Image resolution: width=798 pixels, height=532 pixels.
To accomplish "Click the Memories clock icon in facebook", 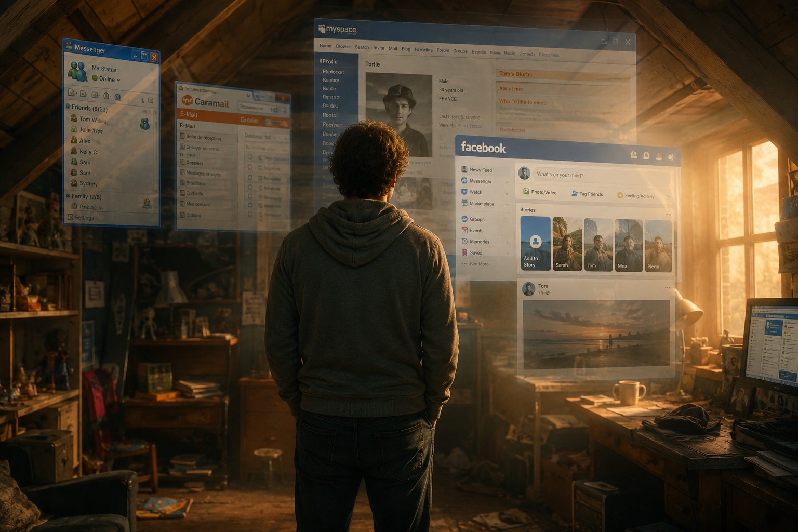I will [x=464, y=241].
